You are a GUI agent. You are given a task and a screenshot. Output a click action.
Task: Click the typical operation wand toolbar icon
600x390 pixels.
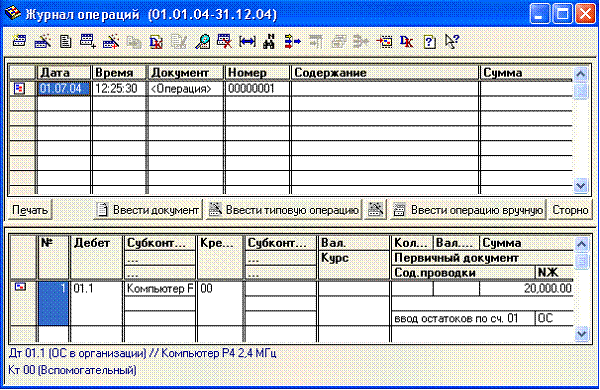click(x=42, y=41)
